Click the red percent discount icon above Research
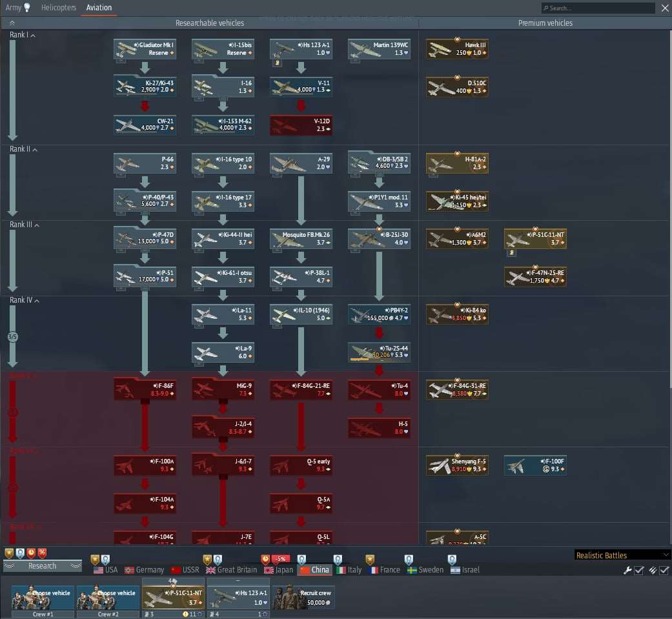 (42, 553)
